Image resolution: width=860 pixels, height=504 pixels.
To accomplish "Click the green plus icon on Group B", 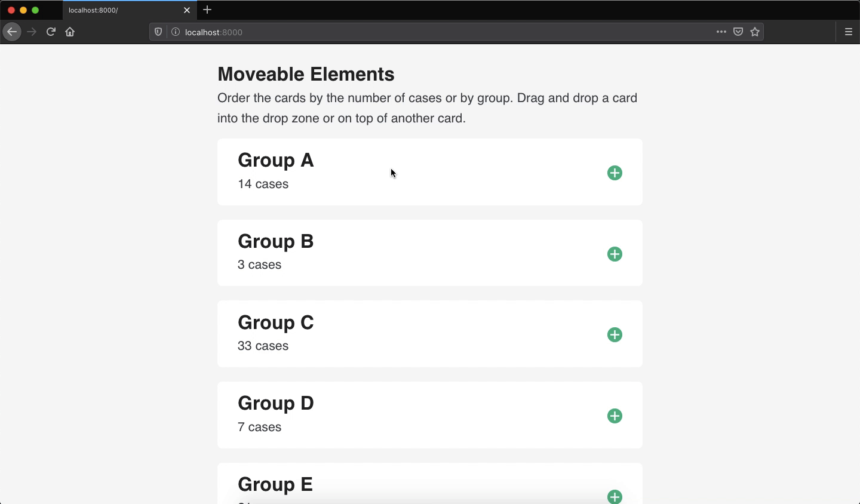I will (x=615, y=254).
